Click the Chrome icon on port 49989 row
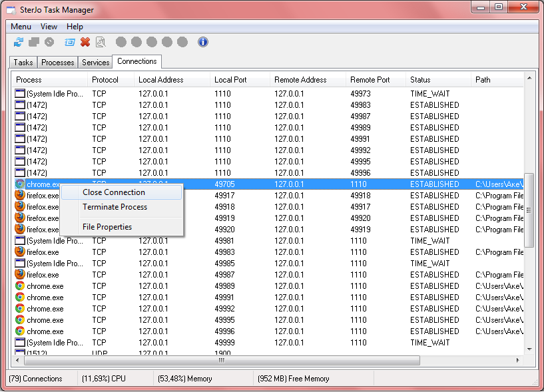544x392 pixels. click(20, 286)
